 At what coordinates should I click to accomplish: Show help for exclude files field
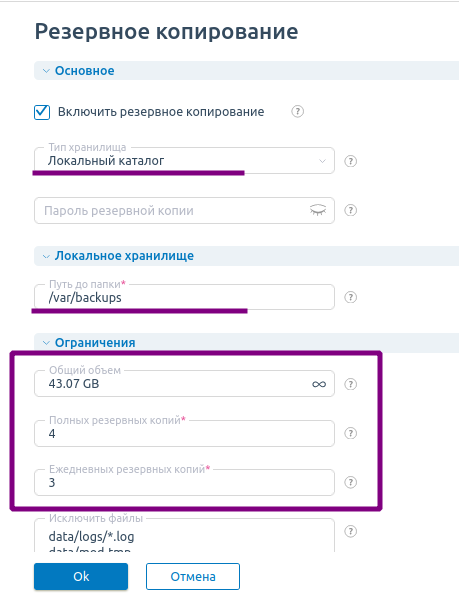[x=350, y=532]
